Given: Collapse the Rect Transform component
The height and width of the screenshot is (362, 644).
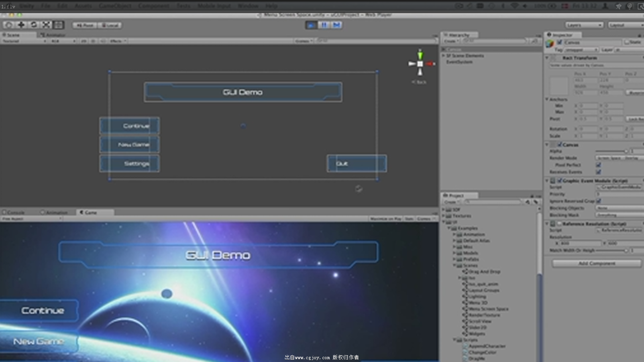Looking at the screenshot, I should (x=547, y=58).
